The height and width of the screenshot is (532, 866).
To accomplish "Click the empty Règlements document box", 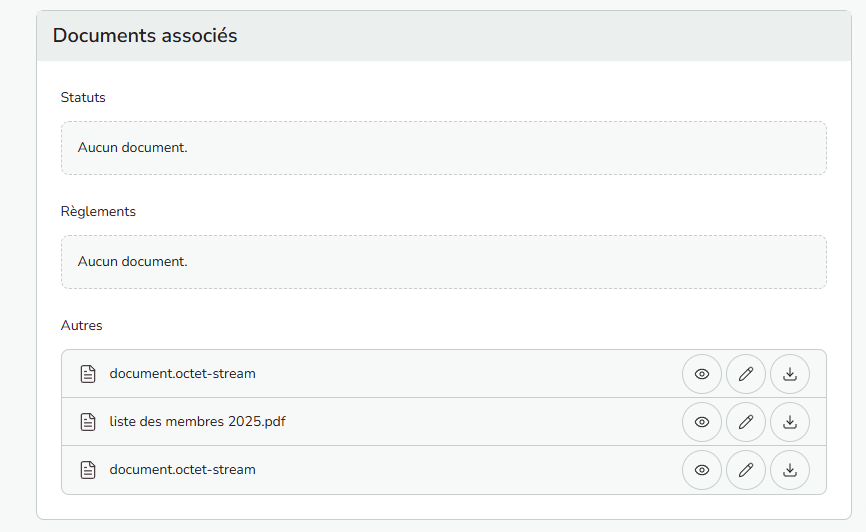I will pyautogui.click(x=444, y=262).
